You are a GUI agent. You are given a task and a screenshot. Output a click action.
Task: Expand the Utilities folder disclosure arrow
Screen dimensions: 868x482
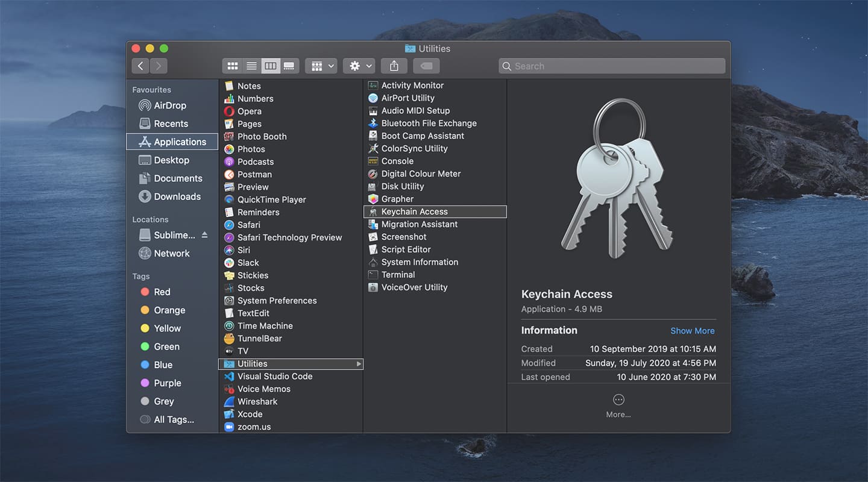point(358,363)
